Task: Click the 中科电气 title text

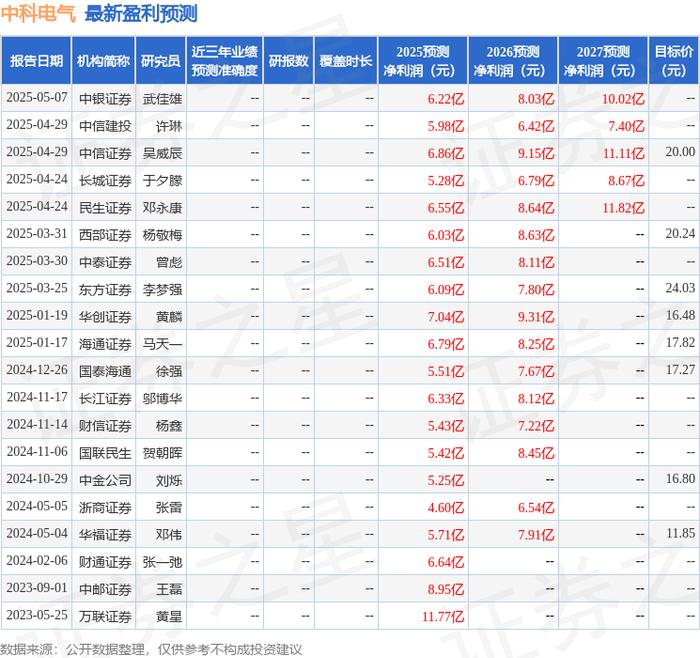Action: pyautogui.click(x=38, y=13)
